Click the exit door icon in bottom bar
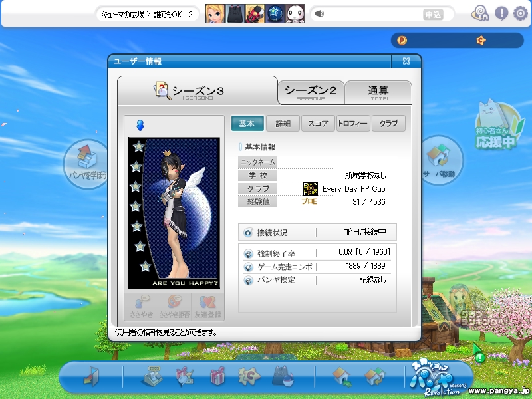Viewport: 532px width, 399px height. [91, 376]
